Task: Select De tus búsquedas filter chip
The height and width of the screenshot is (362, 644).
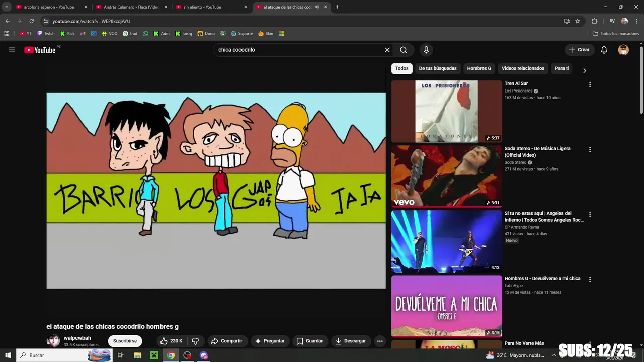Action: pyautogui.click(x=438, y=68)
